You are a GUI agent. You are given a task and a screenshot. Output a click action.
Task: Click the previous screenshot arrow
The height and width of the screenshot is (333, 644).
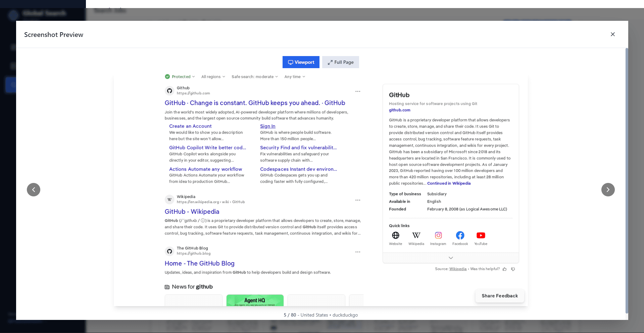coord(34,190)
